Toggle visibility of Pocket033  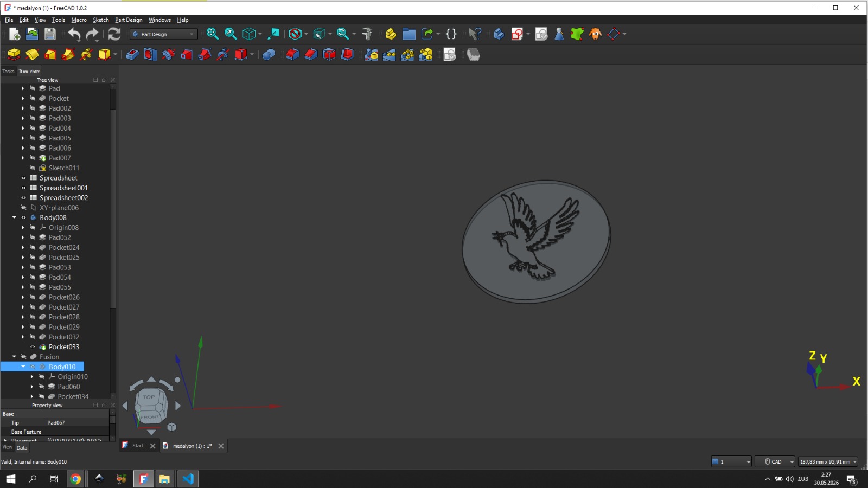[33, 347]
